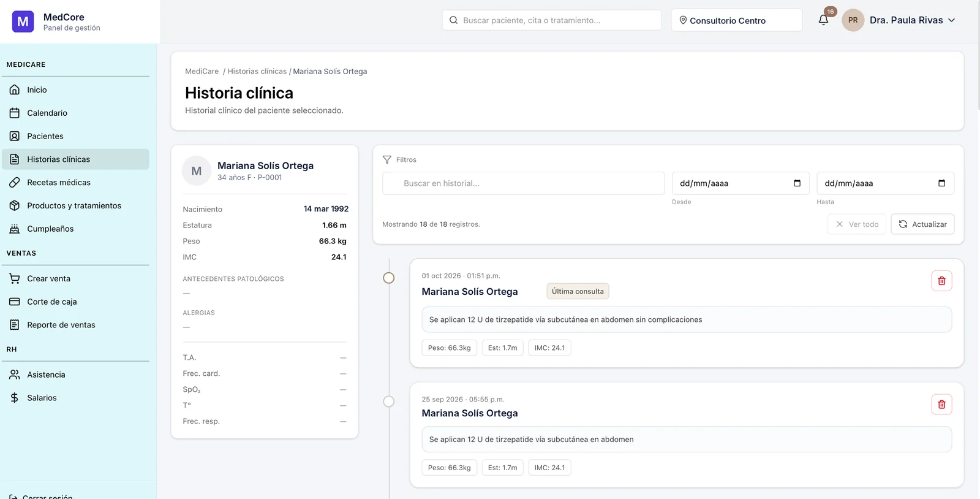
Task: Select the 25 sep 2026 timeline marker
Action: point(389,402)
